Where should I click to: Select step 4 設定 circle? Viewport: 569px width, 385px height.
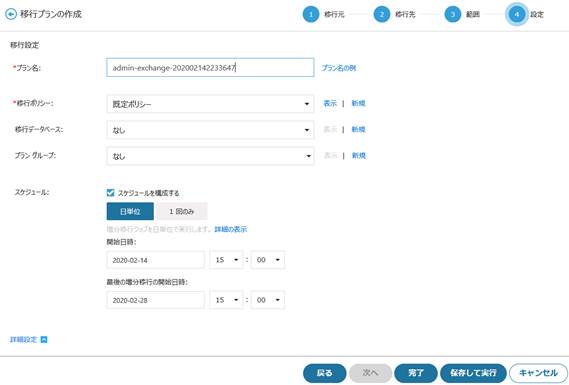tap(517, 15)
